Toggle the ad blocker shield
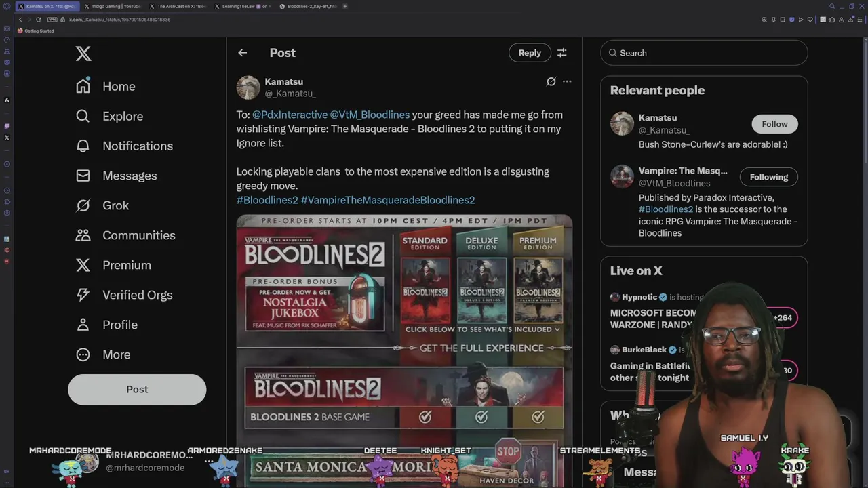Image resolution: width=868 pixels, height=488 pixels. (x=792, y=20)
